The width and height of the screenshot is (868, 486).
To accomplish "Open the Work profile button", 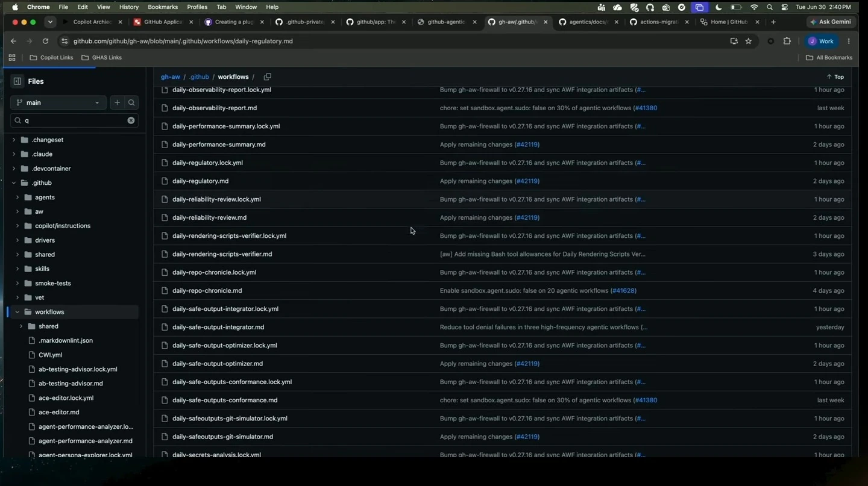I will (x=821, y=41).
